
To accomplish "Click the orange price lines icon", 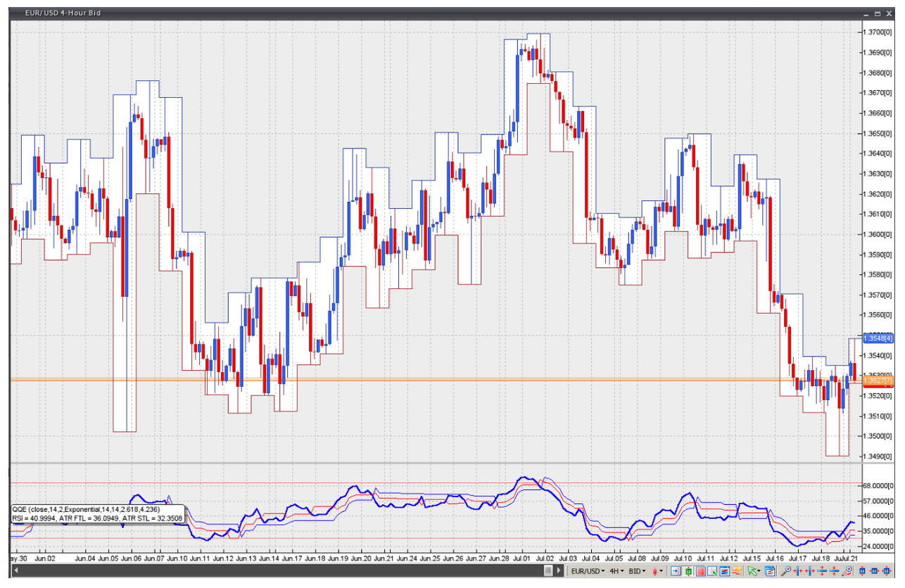I will 737,570.
